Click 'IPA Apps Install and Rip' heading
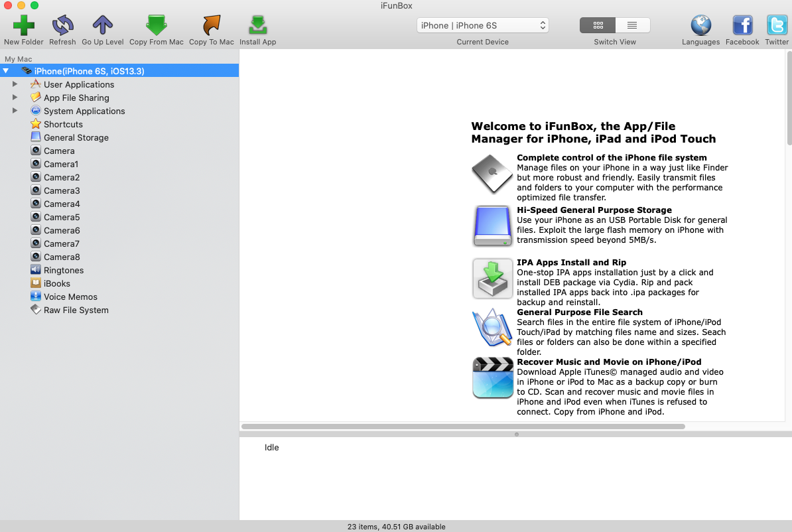This screenshot has height=532, width=792. [571, 262]
